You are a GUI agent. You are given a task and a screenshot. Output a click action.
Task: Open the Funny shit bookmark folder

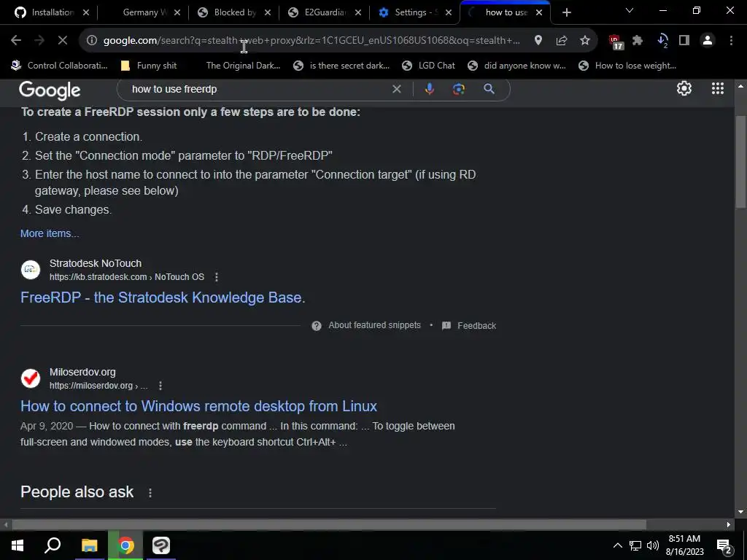point(149,66)
